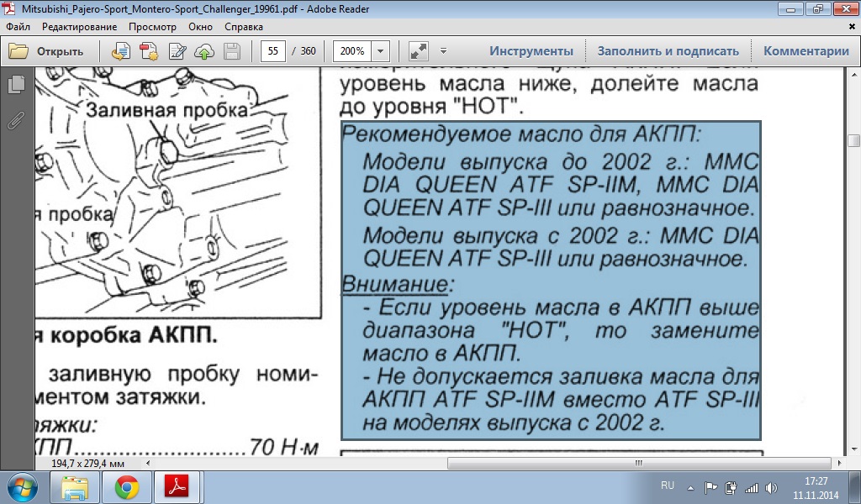Image resolution: width=861 pixels, height=504 pixels.
Task: Click the page number field showing 55
Action: [x=272, y=51]
